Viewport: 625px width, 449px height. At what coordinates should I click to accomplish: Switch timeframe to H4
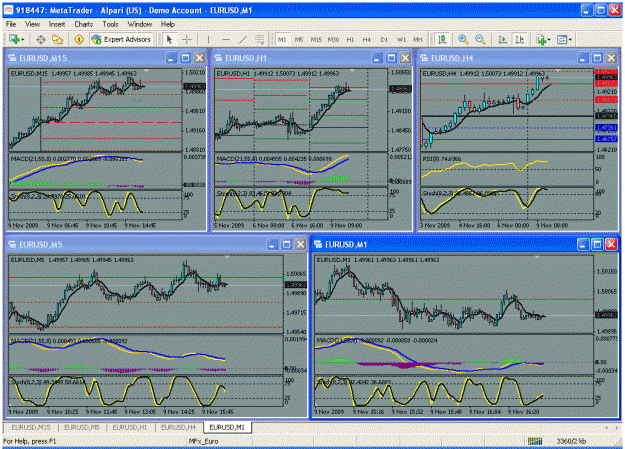tap(367, 39)
